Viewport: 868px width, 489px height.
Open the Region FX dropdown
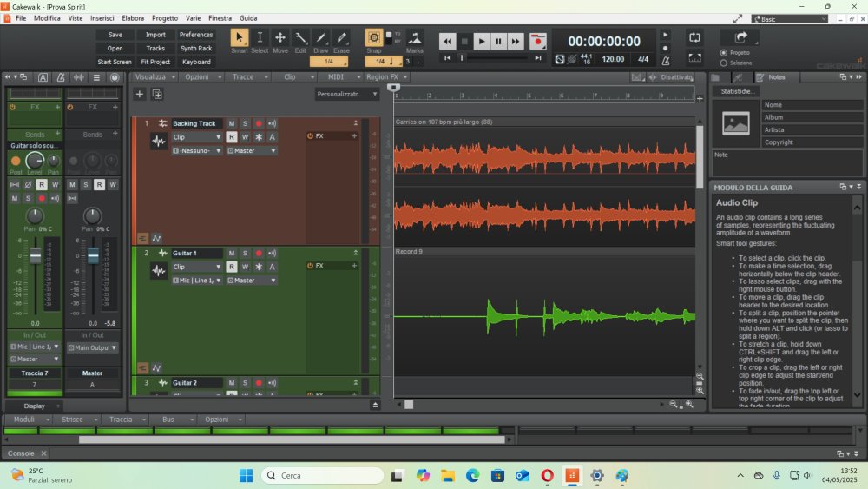point(386,77)
